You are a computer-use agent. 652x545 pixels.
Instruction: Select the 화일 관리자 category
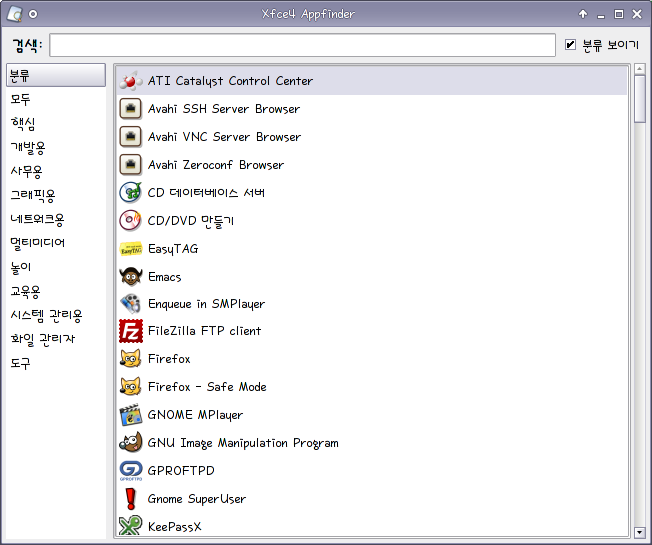point(43,339)
